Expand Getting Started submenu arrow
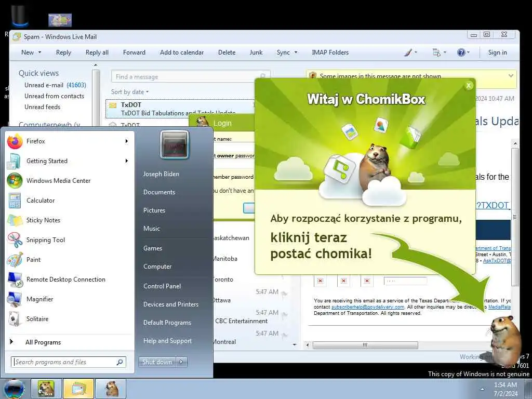532x399 pixels. pyautogui.click(x=127, y=161)
